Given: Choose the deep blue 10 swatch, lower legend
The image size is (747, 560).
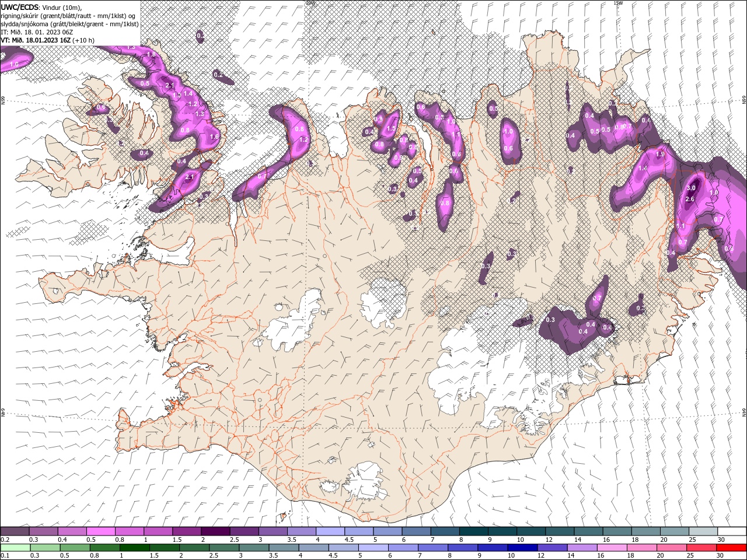Looking at the screenshot, I should point(522,548).
